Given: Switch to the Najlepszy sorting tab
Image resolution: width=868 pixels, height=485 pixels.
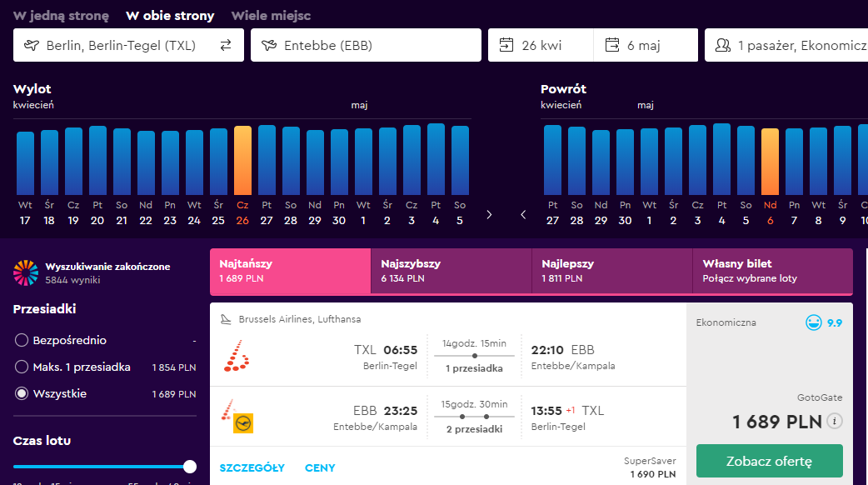Looking at the screenshot, I should click(611, 271).
